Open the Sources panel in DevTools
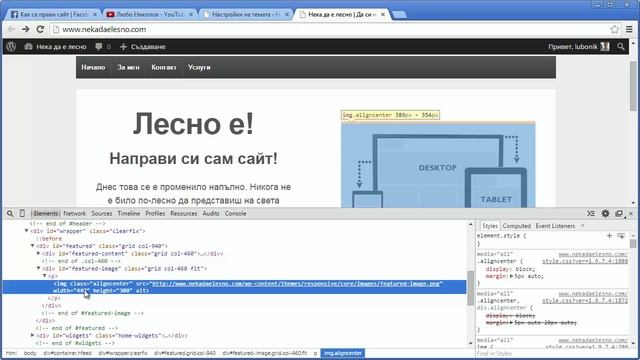 (102, 213)
